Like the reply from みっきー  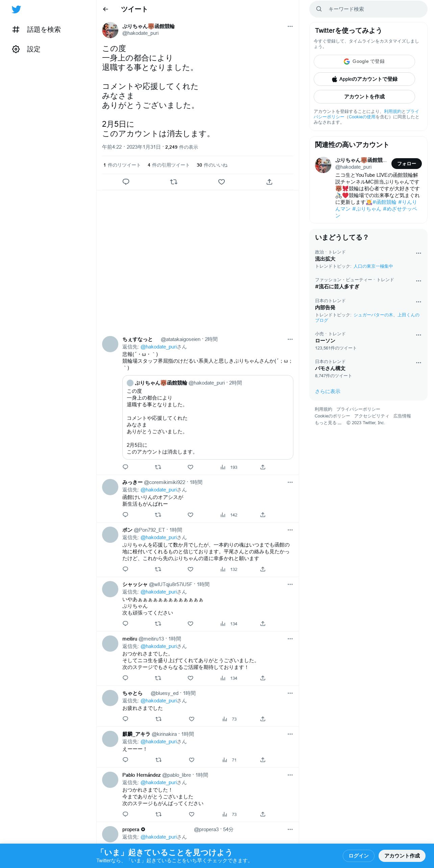click(x=190, y=515)
